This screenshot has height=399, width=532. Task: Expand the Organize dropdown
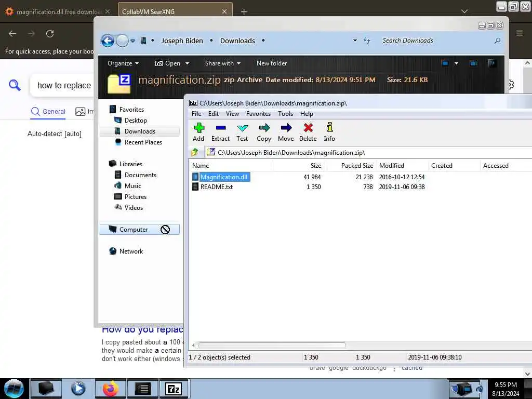(123, 63)
